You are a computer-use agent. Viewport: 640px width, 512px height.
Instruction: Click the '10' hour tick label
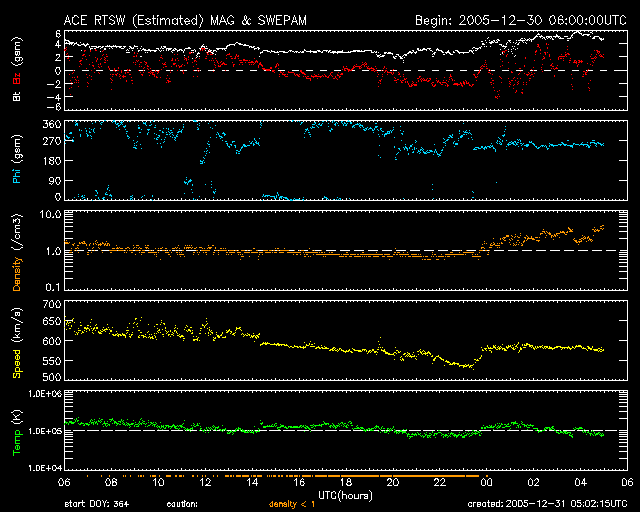(x=158, y=483)
